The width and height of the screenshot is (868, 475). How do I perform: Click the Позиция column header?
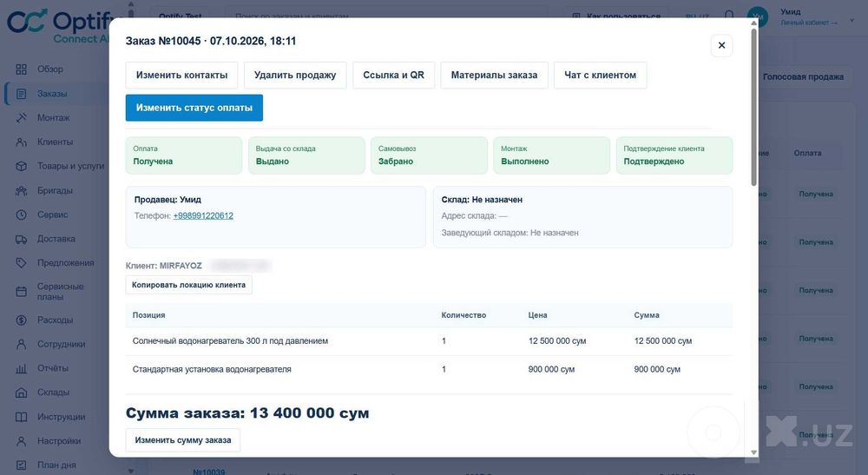tap(149, 315)
